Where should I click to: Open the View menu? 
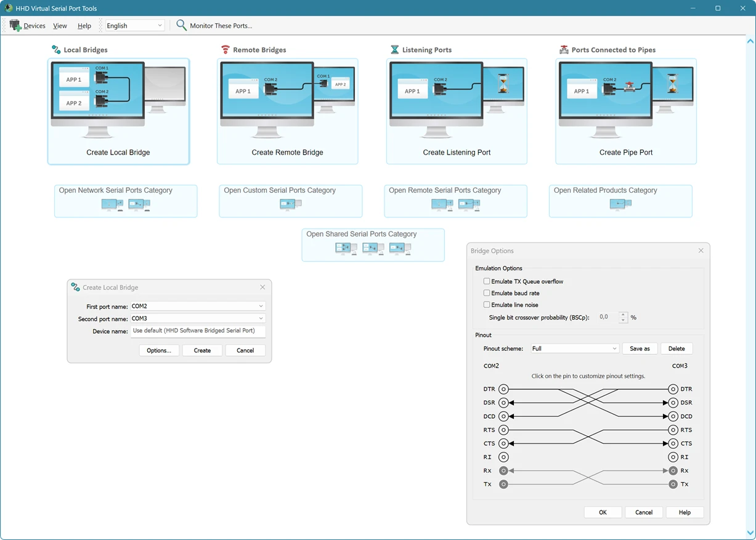click(60, 26)
